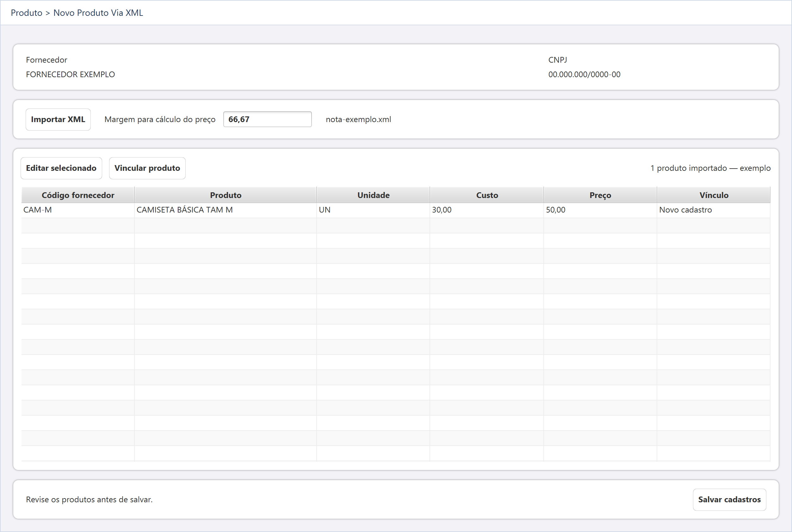Click the Preço column header
The image size is (792, 532).
coord(600,195)
